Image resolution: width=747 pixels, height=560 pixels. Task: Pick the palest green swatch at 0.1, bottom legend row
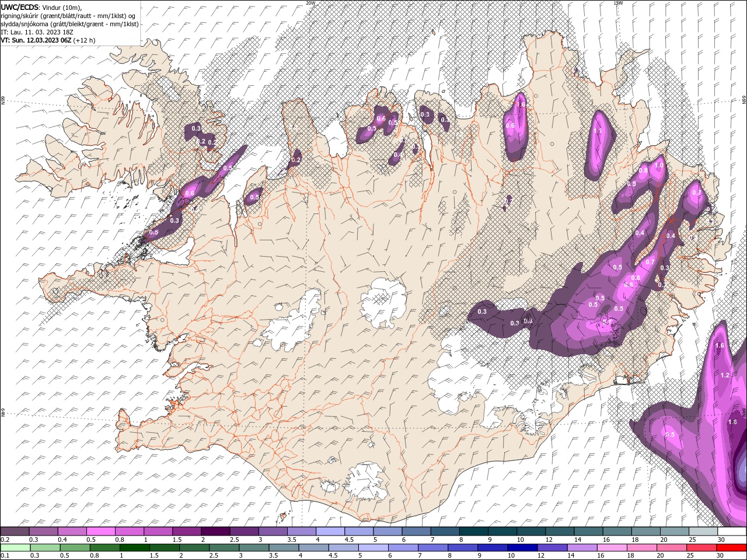click(15, 548)
